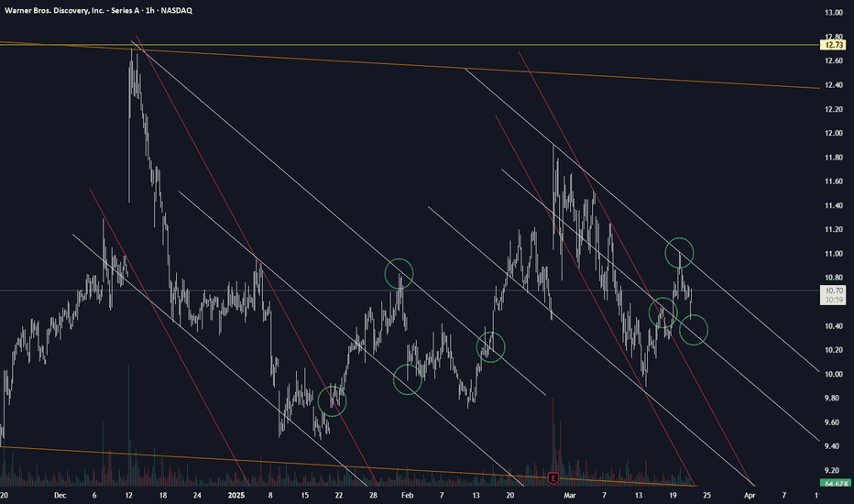Click the 10.00 price axis label

tap(834, 374)
